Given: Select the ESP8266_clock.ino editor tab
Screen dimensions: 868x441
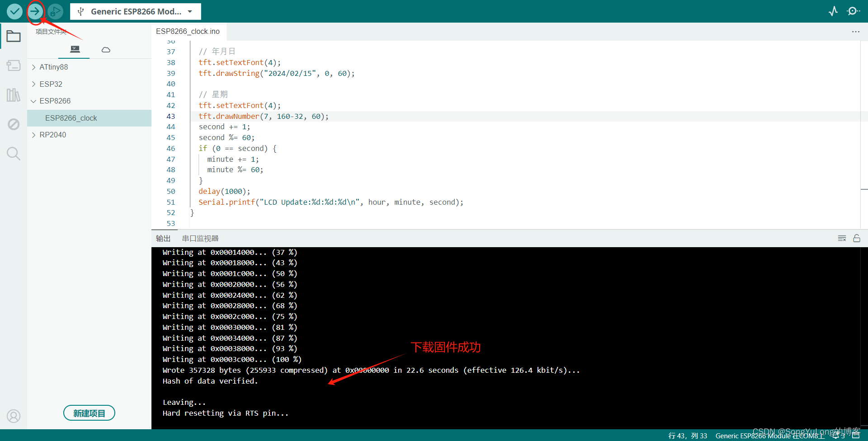Looking at the screenshot, I should 188,31.
